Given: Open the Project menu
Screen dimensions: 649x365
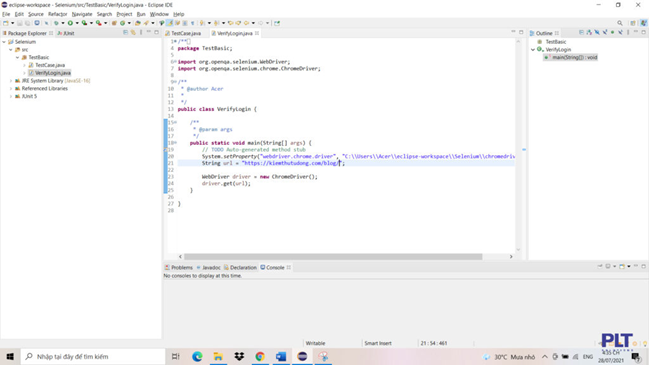Looking at the screenshot, I should [x=124, y=14].
